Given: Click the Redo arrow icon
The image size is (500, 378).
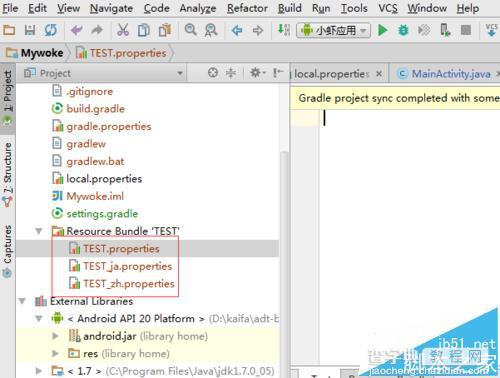Looking at the screenshot, I should tap(97, 30).
